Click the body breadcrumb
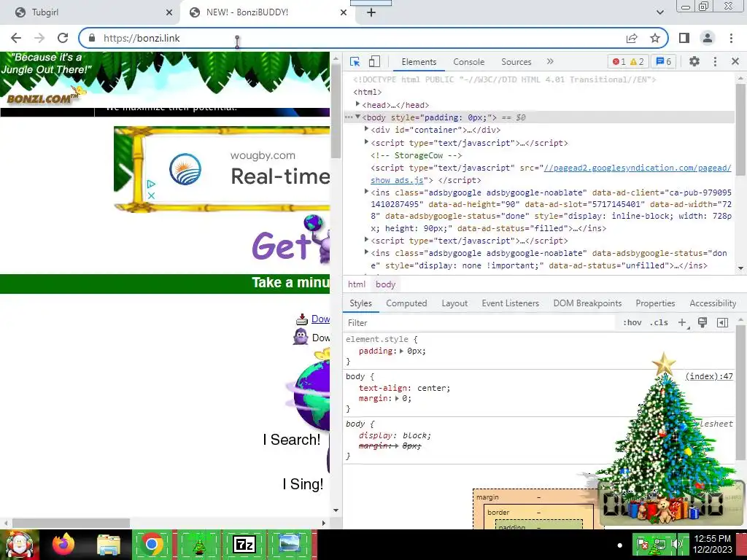 click(385, 284)
